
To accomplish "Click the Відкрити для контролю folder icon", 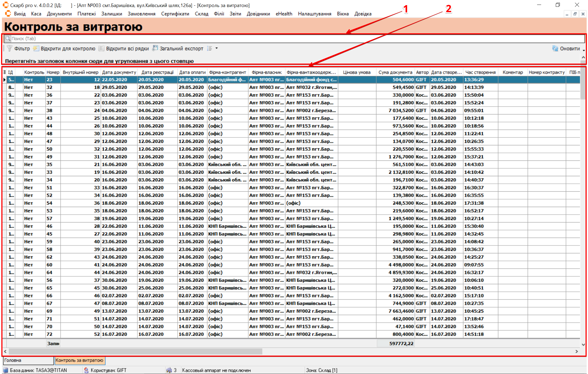I will [x=36, y=48].
